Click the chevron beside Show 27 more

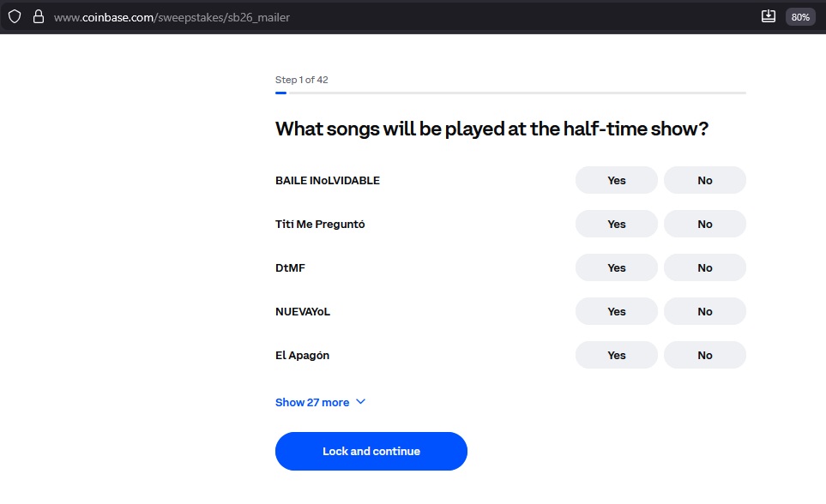(x=360, y=402)
